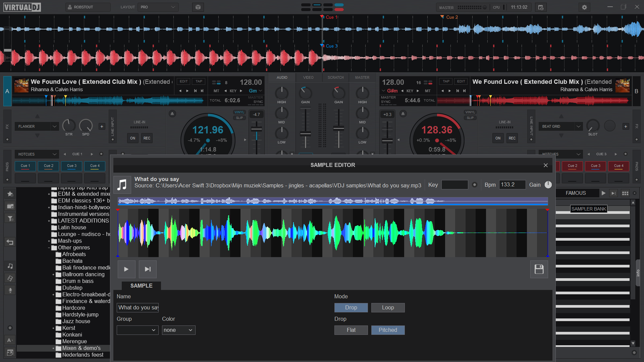Switch to the VIDEO mixer tab
Image resolution: width=644 pixels, height=362 pixels.
[308, 77]
